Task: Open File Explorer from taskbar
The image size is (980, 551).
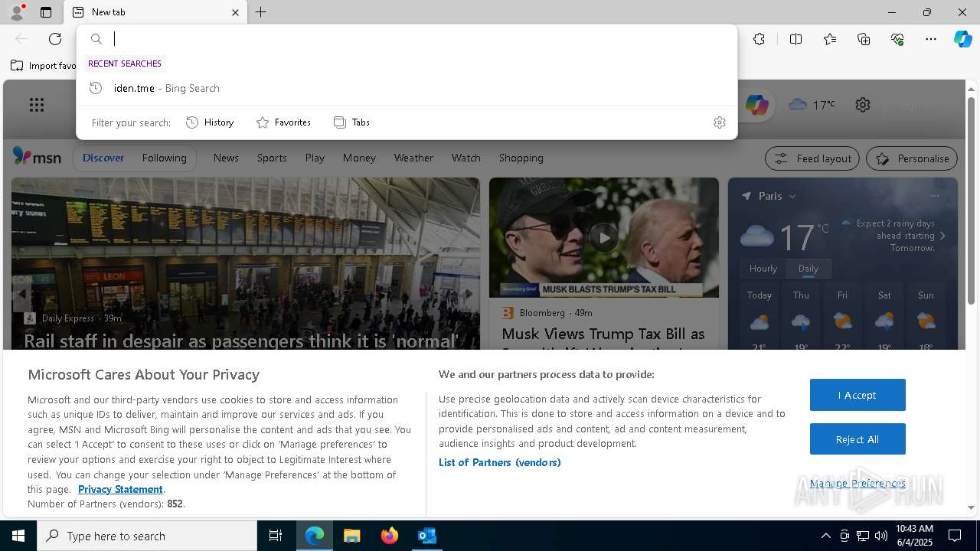Action: (352, 536)
